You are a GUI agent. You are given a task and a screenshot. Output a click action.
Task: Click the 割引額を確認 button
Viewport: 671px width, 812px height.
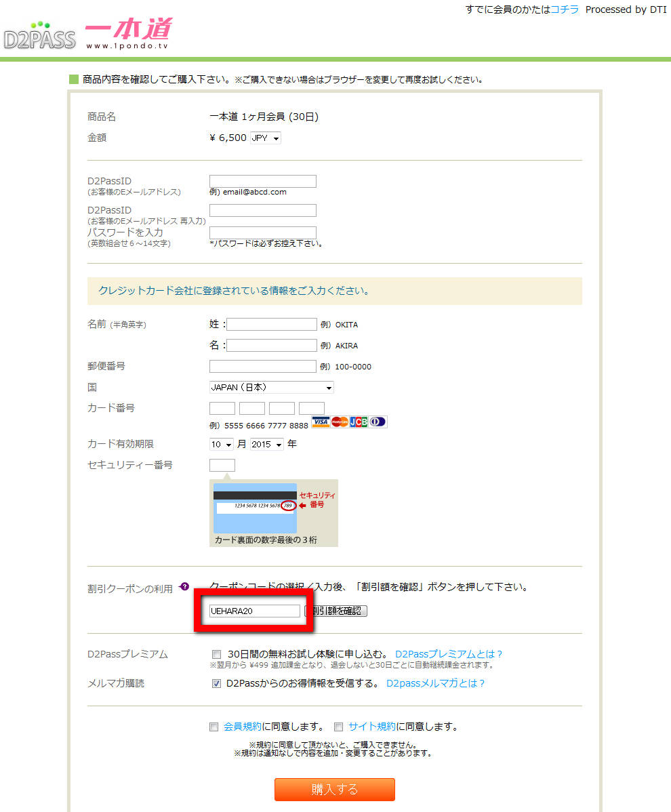(336, 611)
